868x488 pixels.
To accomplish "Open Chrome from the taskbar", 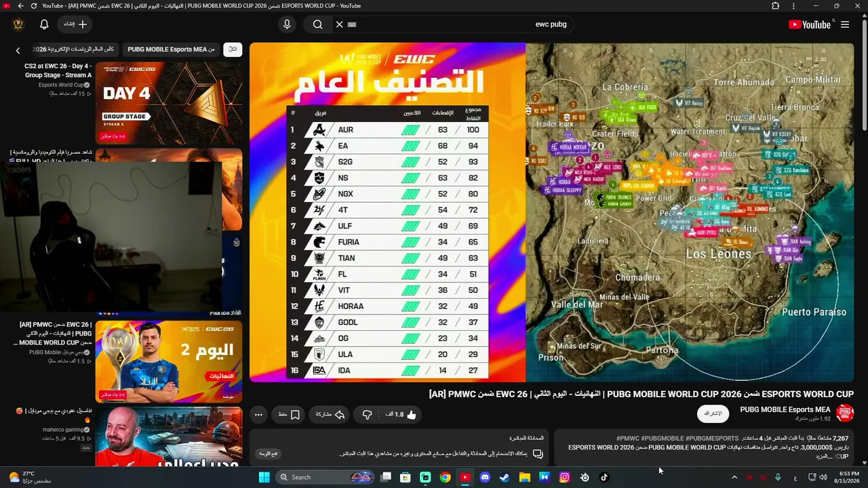I will (x=445, y=477).
